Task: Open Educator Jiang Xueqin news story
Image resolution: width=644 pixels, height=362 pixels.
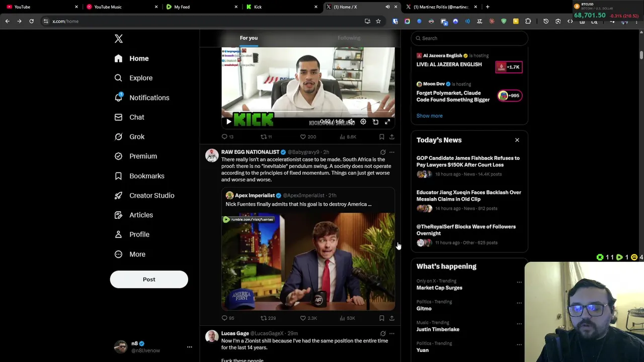Action: tap(469, 200)
